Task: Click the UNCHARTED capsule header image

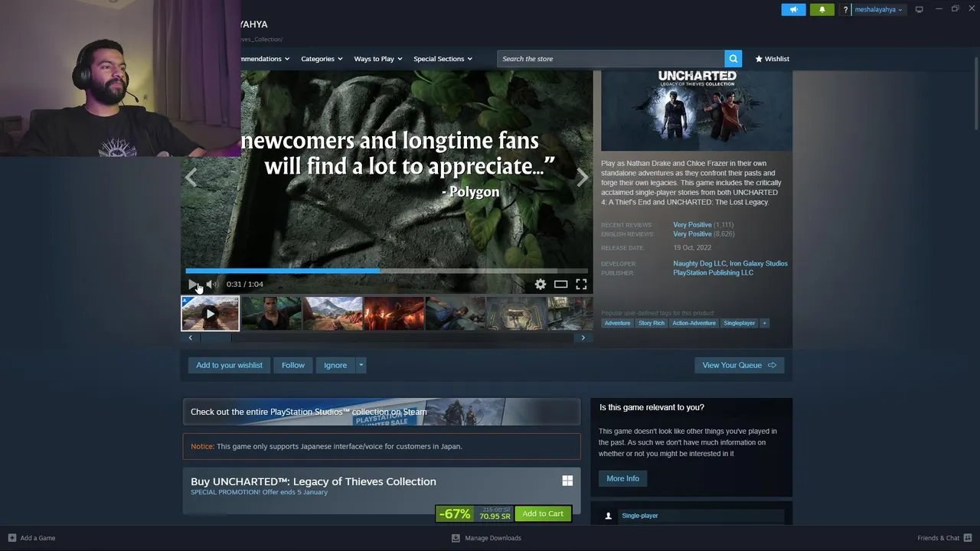Action: [x=697, y=111]
